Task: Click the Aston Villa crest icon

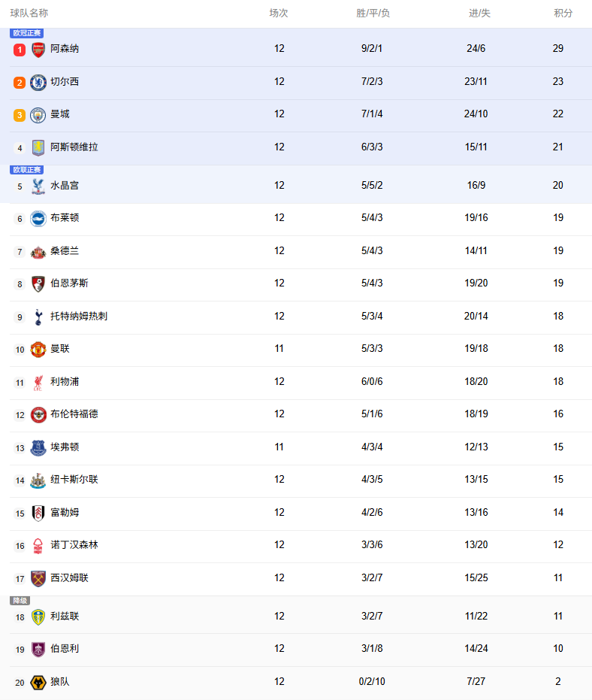Action: click(x=38, y=147)
